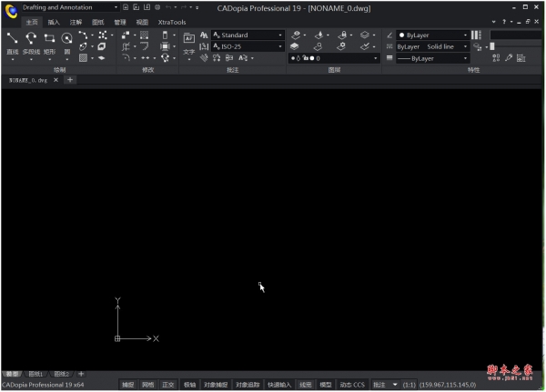Toggle 对象捕捉 (ESnap) in status bar
The height and width of the screenshot is (392, 546).
(216, 385)
